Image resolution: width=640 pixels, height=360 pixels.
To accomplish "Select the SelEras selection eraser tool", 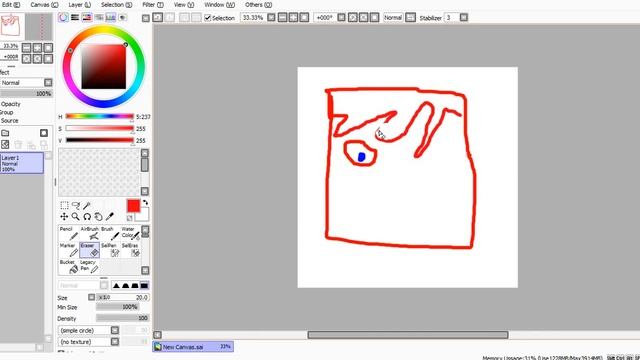I will tap(130, 250).
